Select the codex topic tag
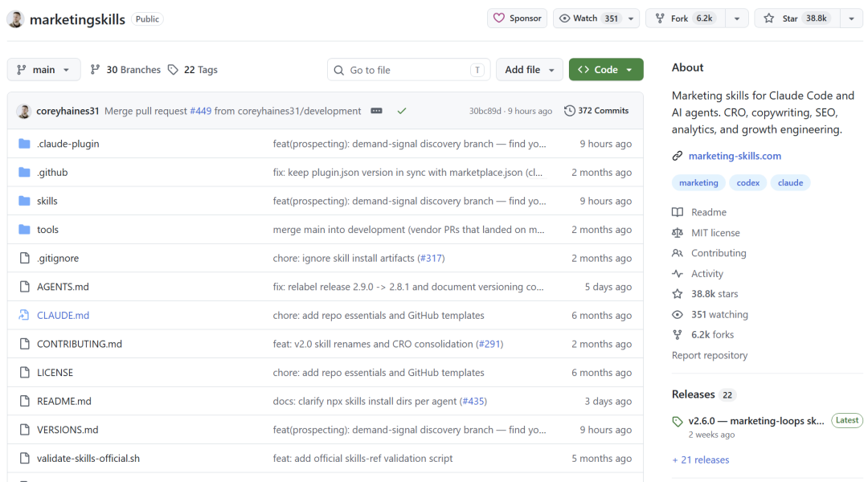 click(748, 182)
